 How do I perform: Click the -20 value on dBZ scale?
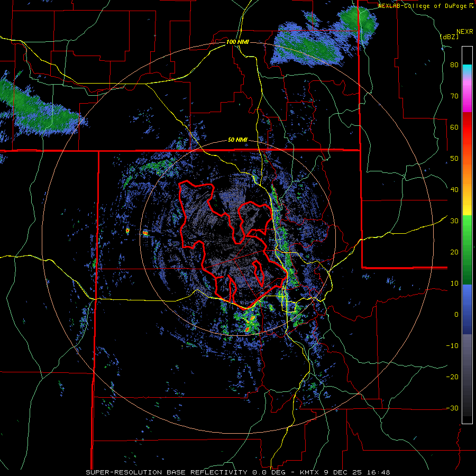(452, 377)
